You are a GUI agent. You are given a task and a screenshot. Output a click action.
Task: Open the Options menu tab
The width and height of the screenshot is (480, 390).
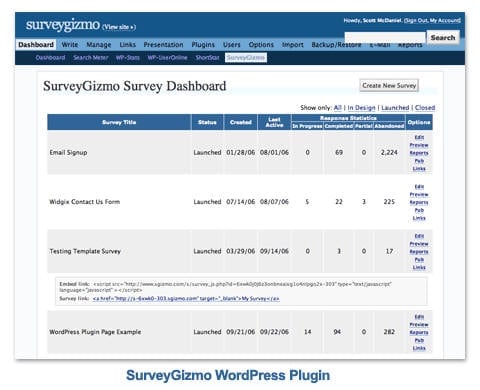(261, 45)
